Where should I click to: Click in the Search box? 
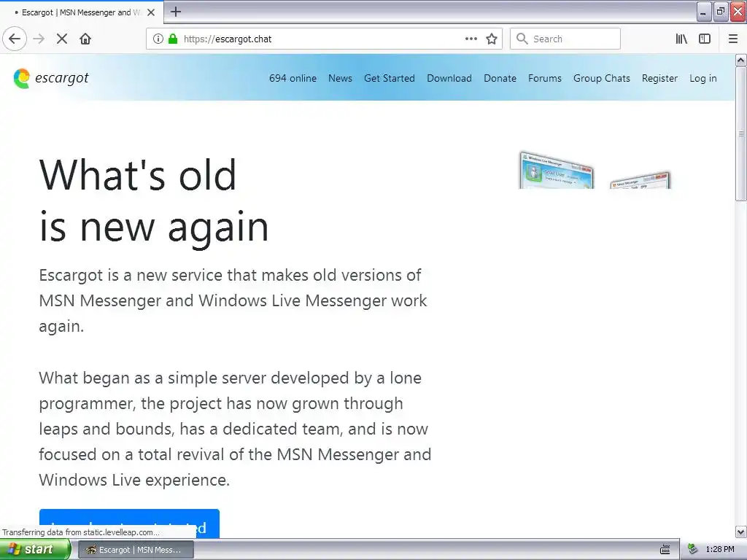click(x=565, y=39)
